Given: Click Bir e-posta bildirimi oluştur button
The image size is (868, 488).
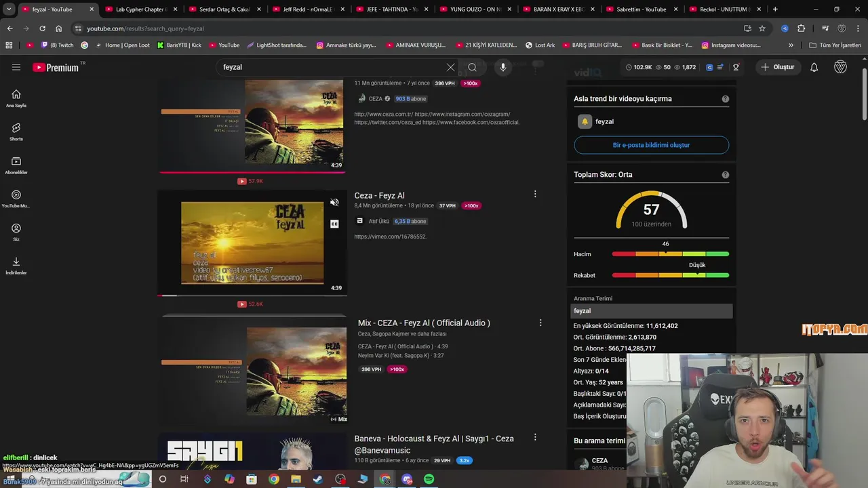Looking at the screenshot, I should point(651,145).
